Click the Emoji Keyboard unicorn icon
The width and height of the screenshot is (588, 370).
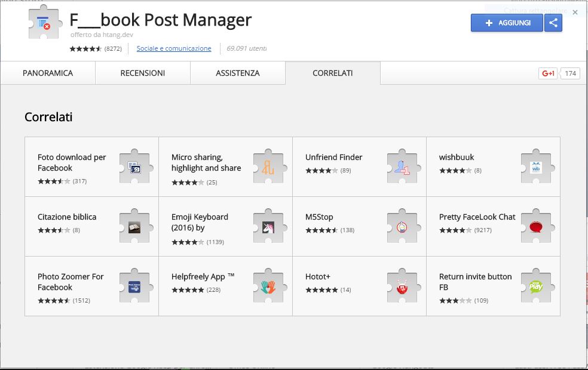pos(269,226)
